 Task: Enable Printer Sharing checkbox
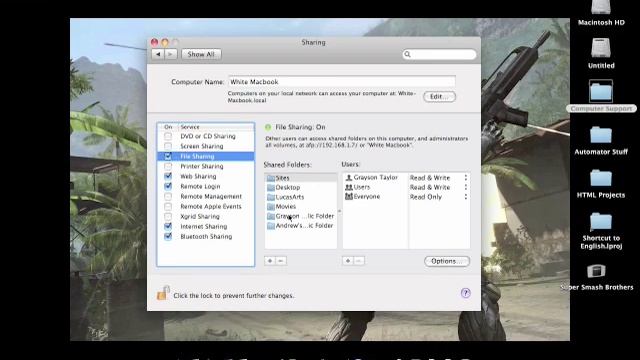pos(168,166)
